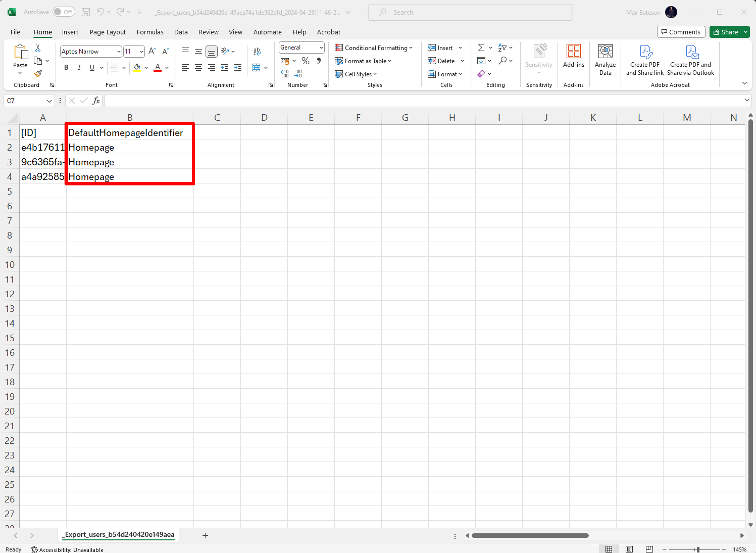Toggle Italic formatting
Viewport: 756px width, 553px height.
[79, 68]
